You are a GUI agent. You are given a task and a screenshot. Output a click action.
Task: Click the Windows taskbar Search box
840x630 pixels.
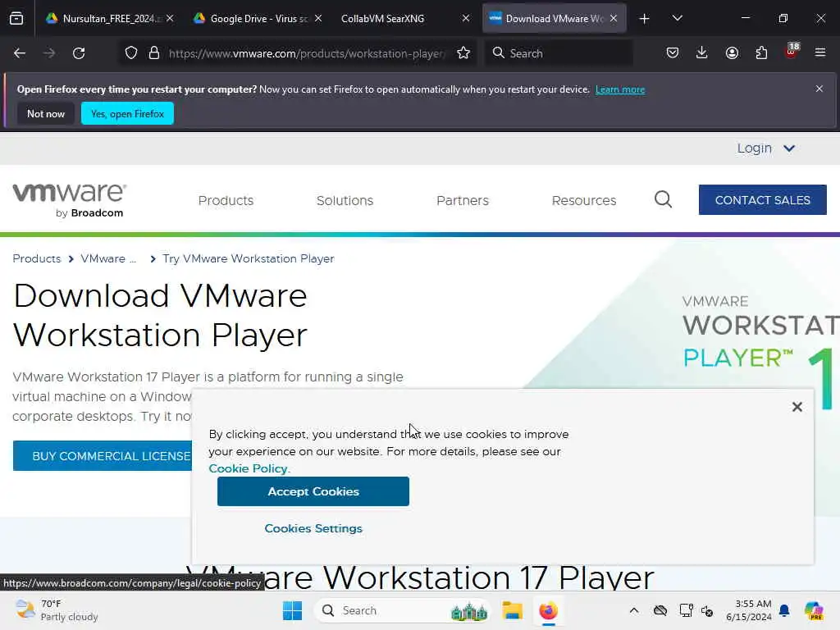tap(402, 610)
